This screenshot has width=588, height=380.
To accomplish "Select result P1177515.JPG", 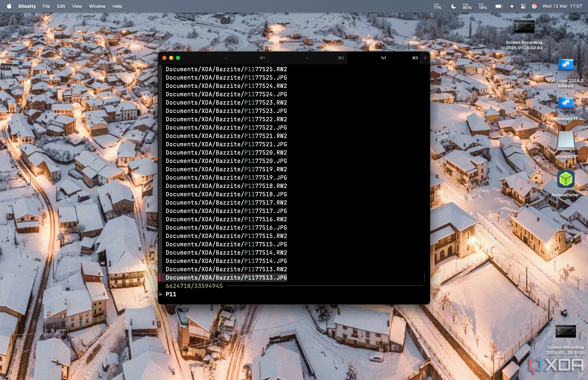I will pos(226,244).
